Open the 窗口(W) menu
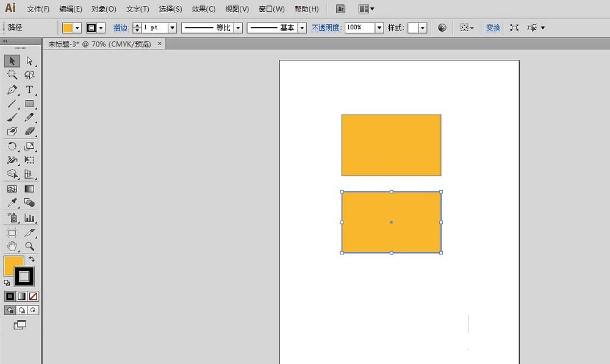Image resolution: width=610 pixels, height=364 pixels. [x=271, y=9]
